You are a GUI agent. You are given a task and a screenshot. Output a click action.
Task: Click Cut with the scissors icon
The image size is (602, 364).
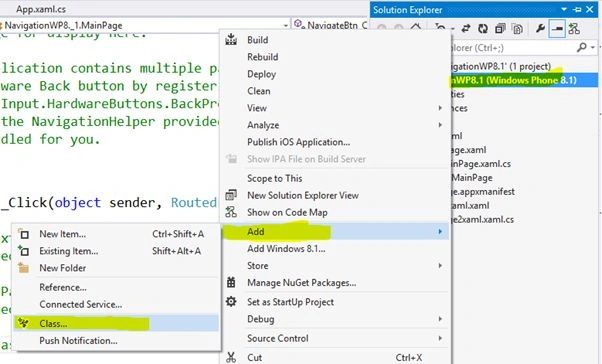click(x=334, y=357)
